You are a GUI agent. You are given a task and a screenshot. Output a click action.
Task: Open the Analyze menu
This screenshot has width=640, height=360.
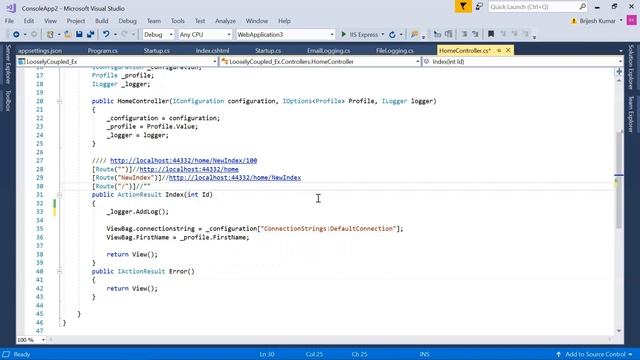coord(225,21)
